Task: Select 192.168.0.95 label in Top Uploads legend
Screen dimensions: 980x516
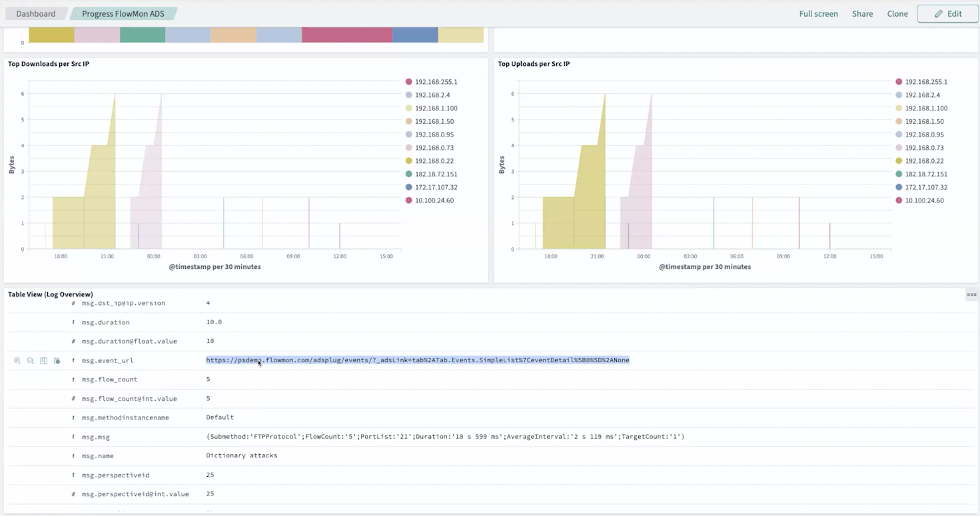Action: pyautogui.click(x=925, y=134)
